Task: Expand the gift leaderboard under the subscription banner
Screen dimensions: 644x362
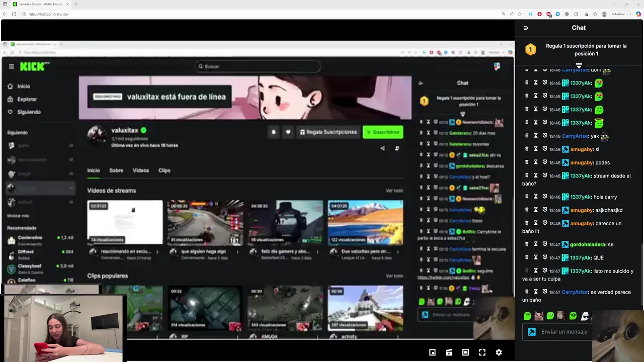Action: [x=579, y=65]
